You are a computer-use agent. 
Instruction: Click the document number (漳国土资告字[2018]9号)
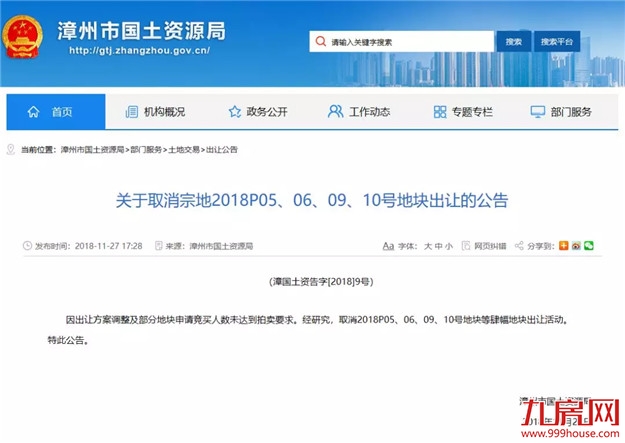(x=321, y=282)
